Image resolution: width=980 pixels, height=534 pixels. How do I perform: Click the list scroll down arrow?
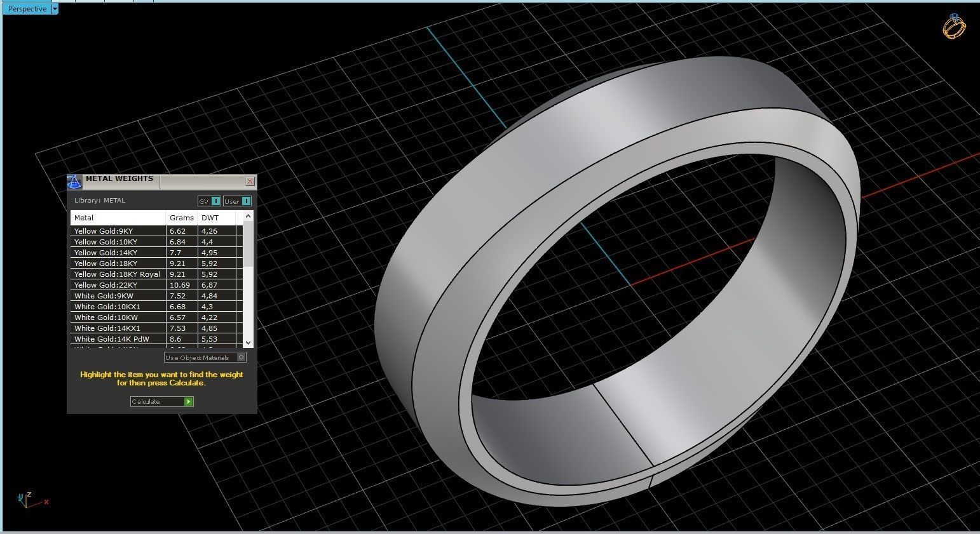tap(248, 342)
